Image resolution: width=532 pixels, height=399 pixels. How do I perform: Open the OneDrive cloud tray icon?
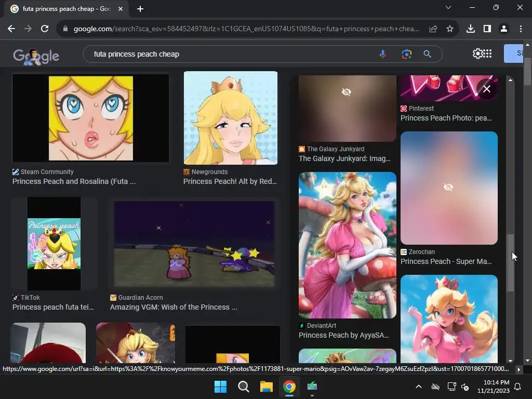[x=435, y=387]
